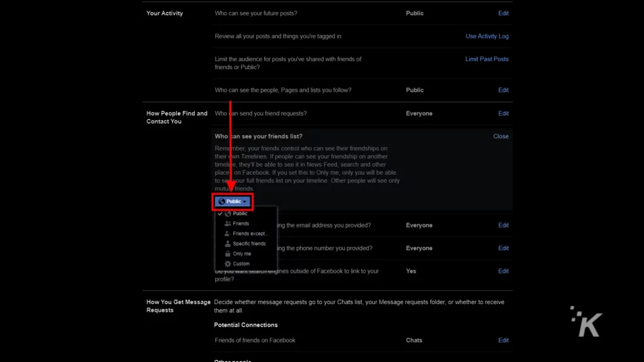
Task: Click the two-people Friends icon
Action: click(228, 224)
